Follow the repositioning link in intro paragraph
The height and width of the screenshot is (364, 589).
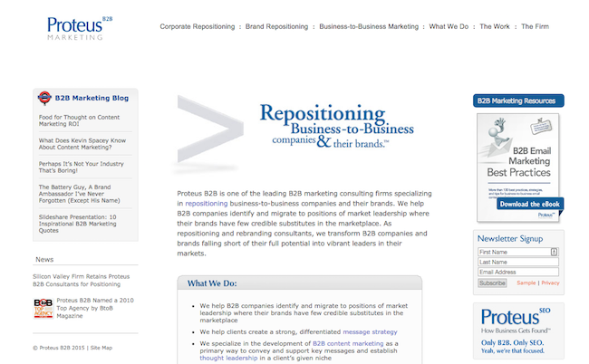click(207, 204)
